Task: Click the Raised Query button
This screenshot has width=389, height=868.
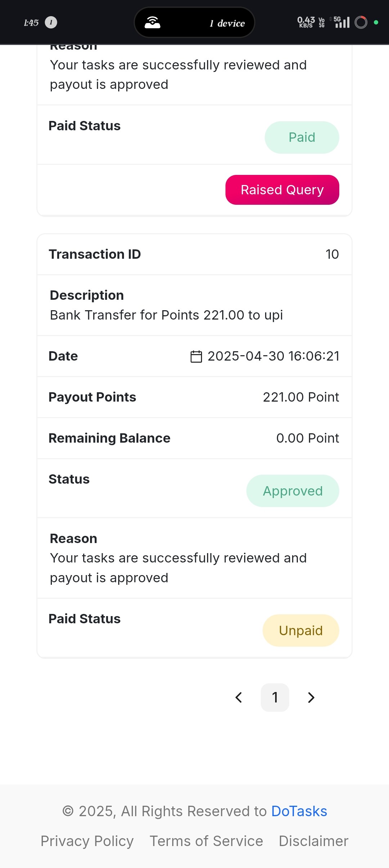Action: pyautogui.click(x=282, y=190)
